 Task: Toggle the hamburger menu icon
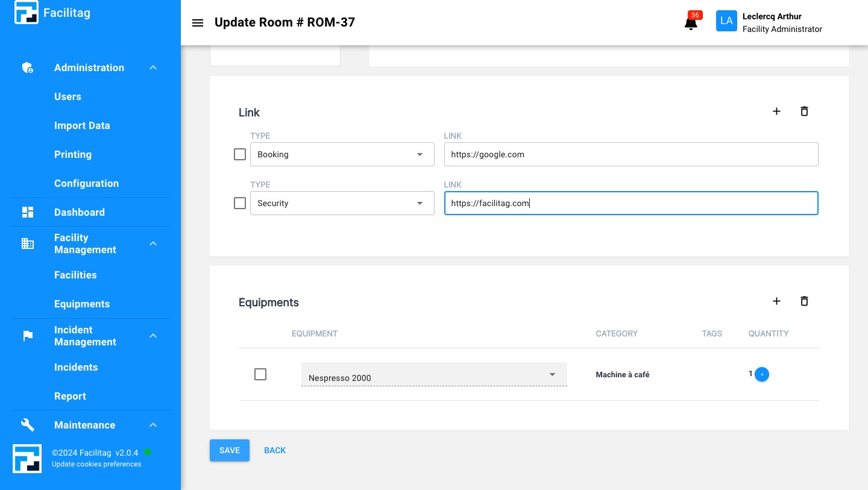click(197, 23)
